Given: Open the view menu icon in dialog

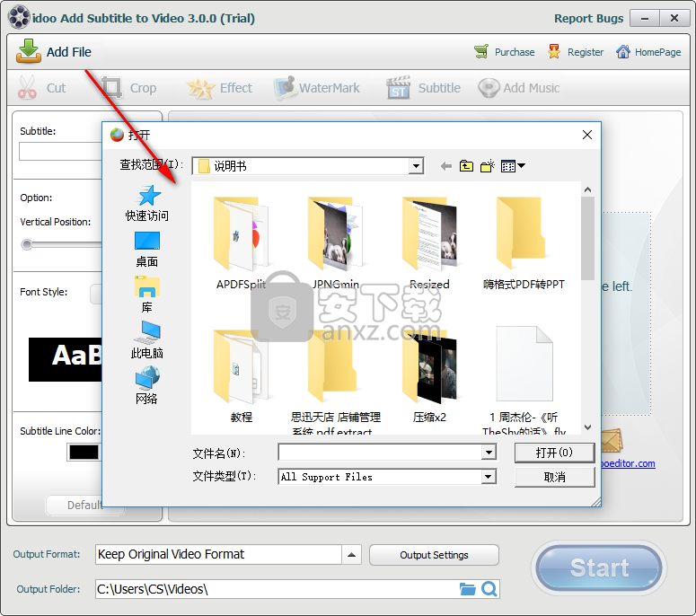Looking at the screenshot, I should 513,166.
